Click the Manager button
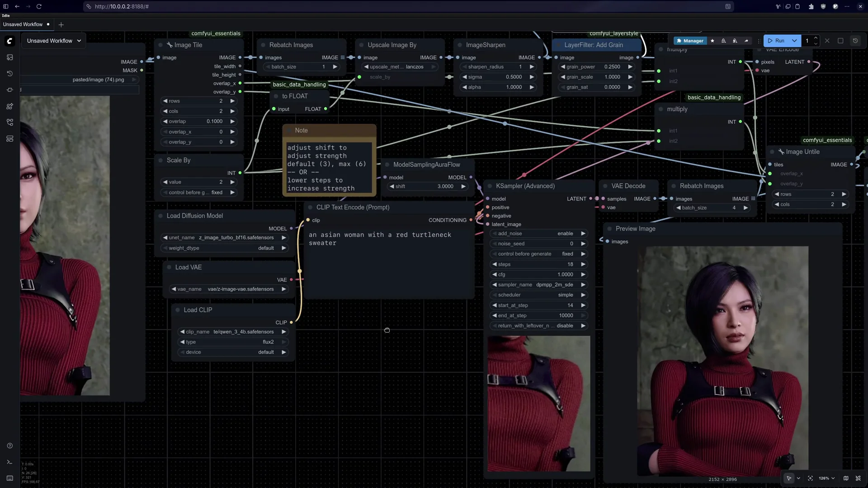Viewport: 868px width, 488px height. tap(690, 41)
